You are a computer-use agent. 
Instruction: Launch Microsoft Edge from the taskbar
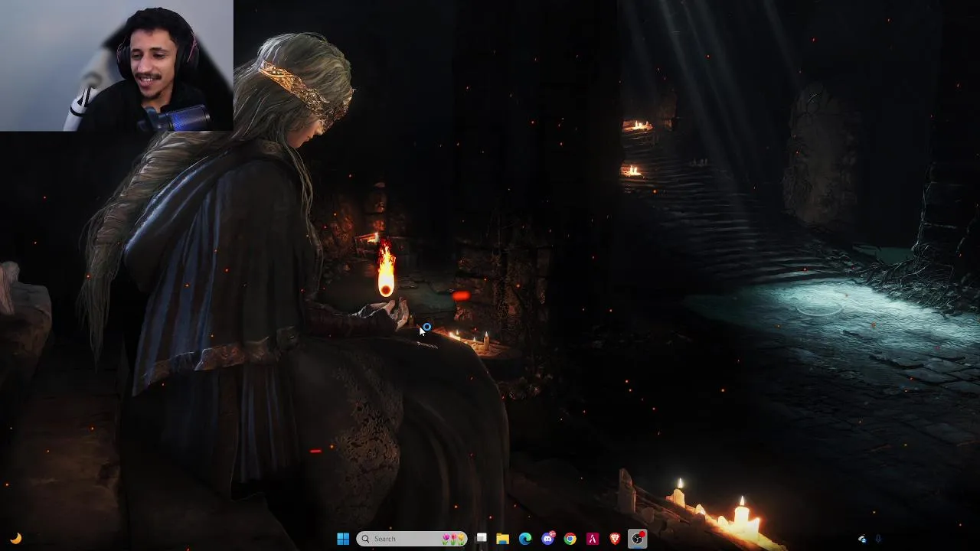(525, 539)
